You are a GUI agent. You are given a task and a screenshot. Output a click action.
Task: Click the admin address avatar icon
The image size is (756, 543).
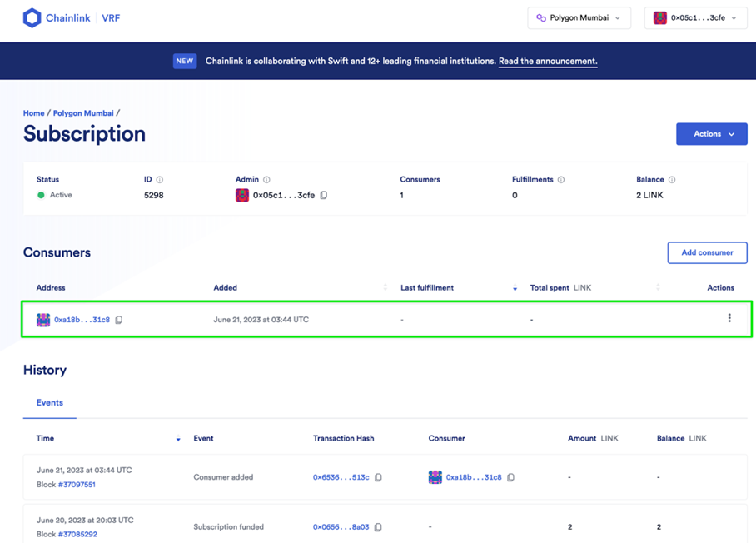coord(242,195)
